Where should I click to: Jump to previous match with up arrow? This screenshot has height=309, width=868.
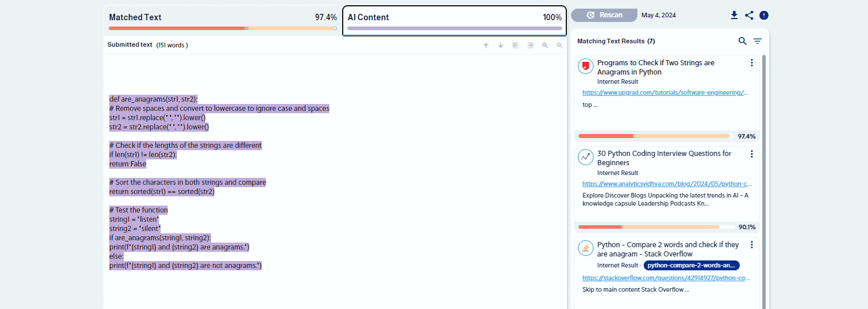click(x=486, y=45)
